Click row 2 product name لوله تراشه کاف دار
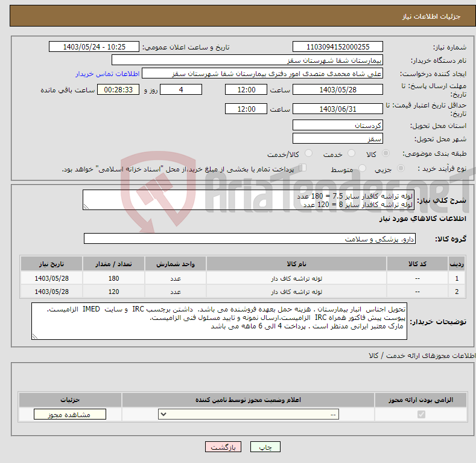The height and width of the screenshot is (463, 476). coord(296,292)
